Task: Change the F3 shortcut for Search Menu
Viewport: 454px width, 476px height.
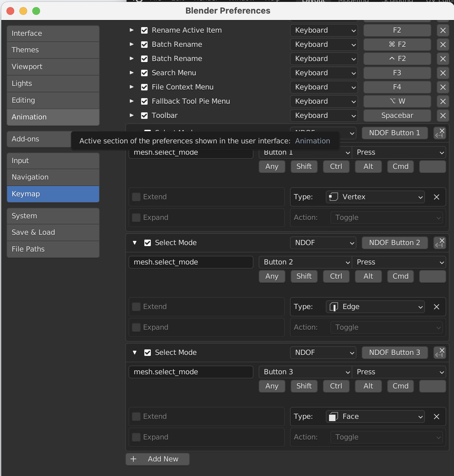Action: (397, 73)
